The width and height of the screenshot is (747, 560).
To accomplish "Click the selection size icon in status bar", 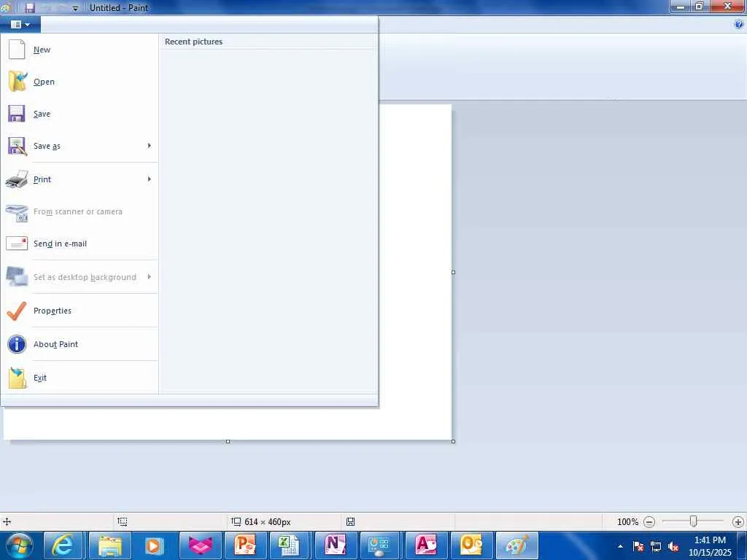I will click(123, 522).
